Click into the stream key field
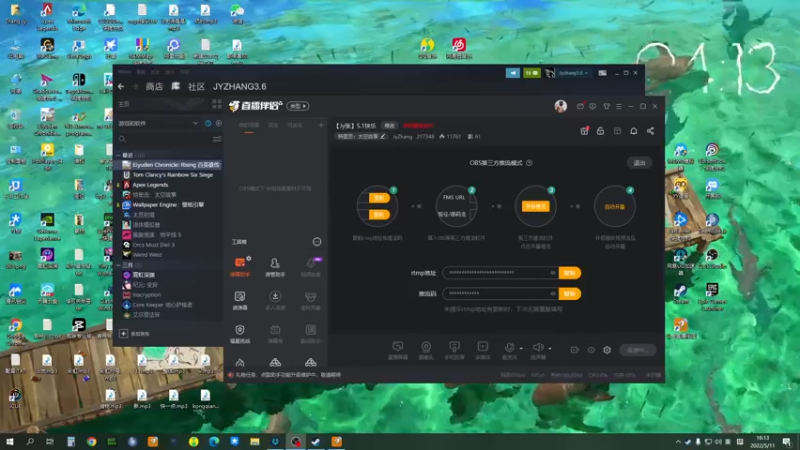Viewport: 800px width, 450px height. point(500,293)
